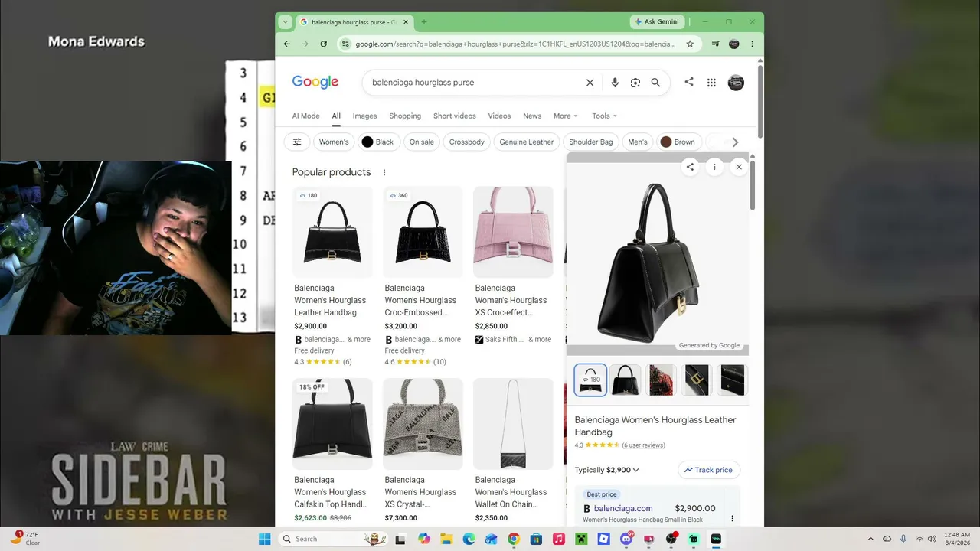
Task: Expand the More search categories dropdown
Action: point(567,116)
